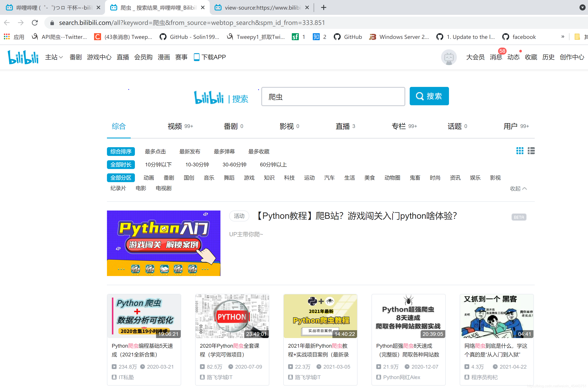Enable the 科技 category filter
This screenshot has width=588, height=390.
pyautogui.click(x=289, y=178)
